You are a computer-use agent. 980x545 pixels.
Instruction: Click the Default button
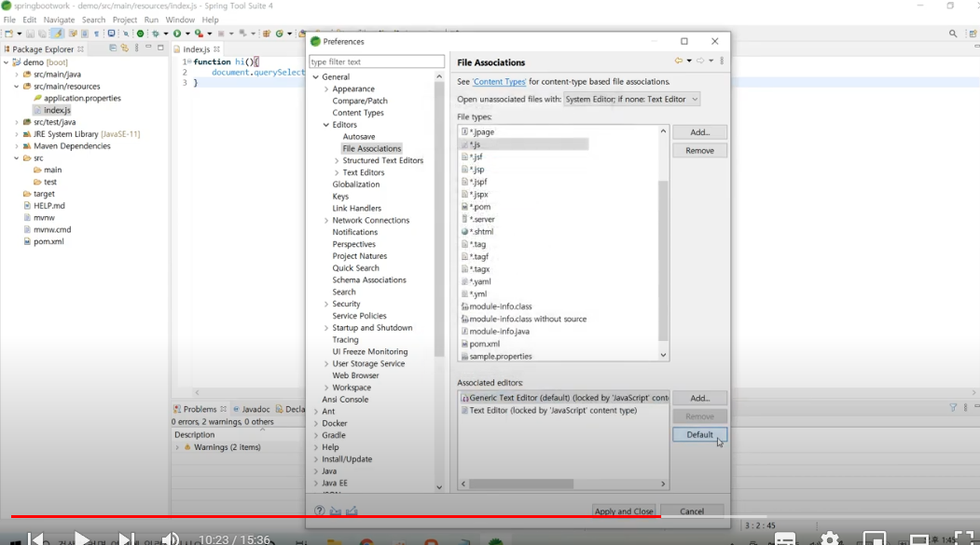(699, 434)
